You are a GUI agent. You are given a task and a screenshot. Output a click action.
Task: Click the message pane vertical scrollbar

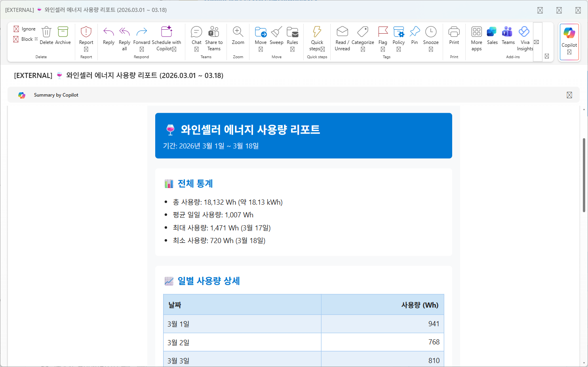pos(584,175)
